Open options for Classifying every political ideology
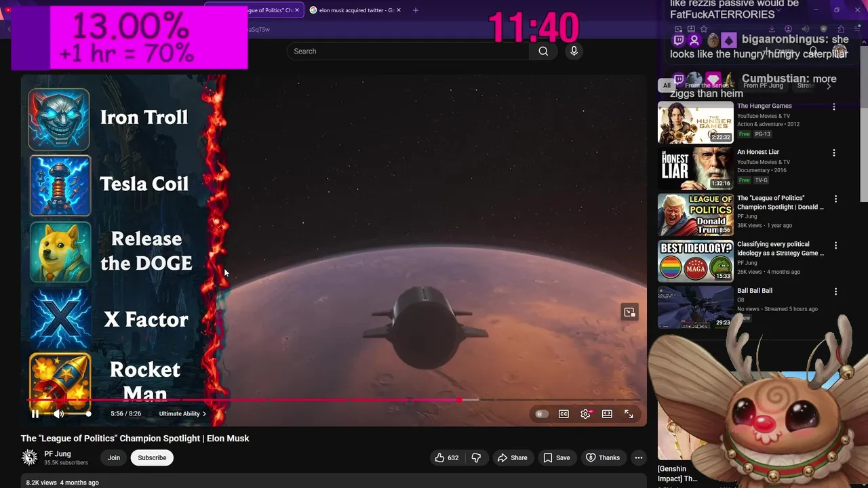The image size is (868, 488). (835, 245)
